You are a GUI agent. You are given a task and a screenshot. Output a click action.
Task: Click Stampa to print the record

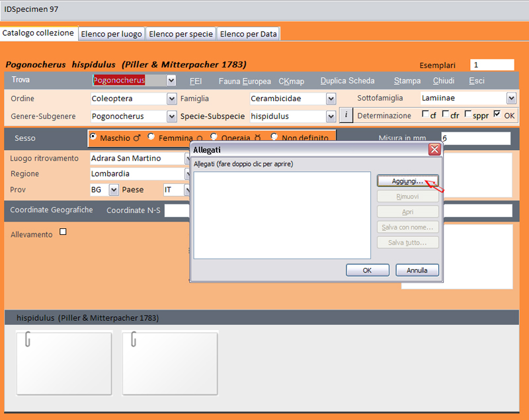(x=407, y=81)
